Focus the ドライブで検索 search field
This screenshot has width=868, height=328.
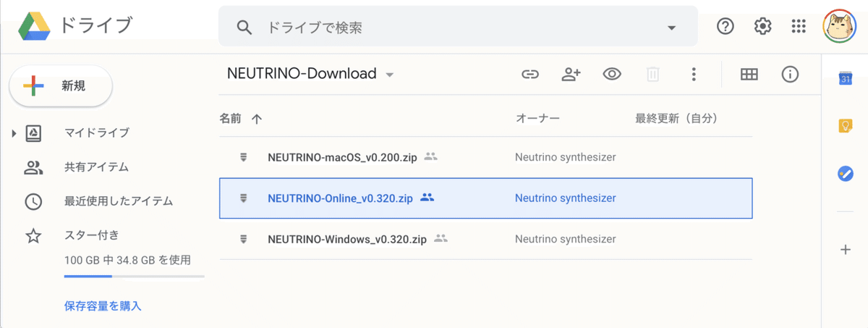point(458,28)
